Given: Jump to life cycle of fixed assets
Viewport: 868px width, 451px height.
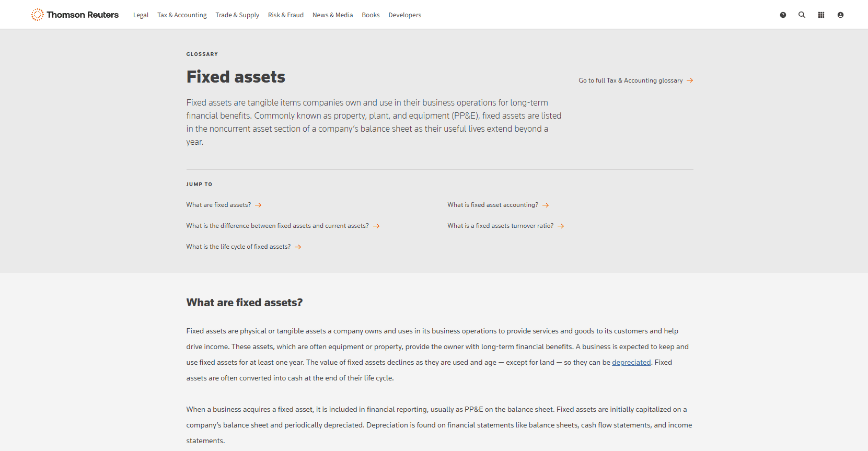Looking at the screenshot, I should click(x=238, y=247).
